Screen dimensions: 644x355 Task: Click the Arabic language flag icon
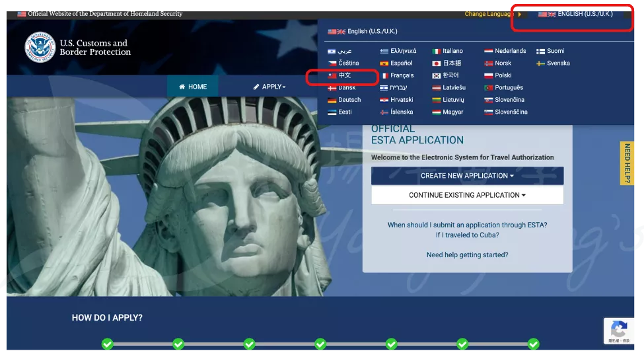pos(332,52)
